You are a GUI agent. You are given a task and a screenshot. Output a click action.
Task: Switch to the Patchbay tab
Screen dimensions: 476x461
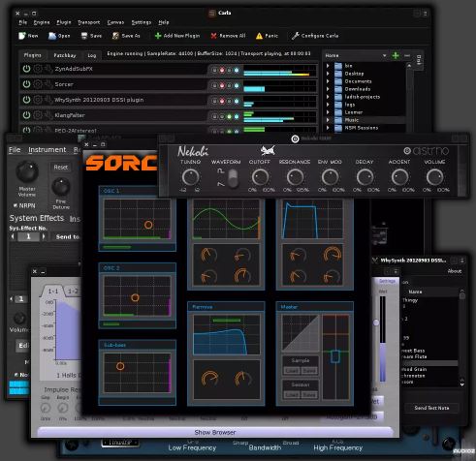65,55
